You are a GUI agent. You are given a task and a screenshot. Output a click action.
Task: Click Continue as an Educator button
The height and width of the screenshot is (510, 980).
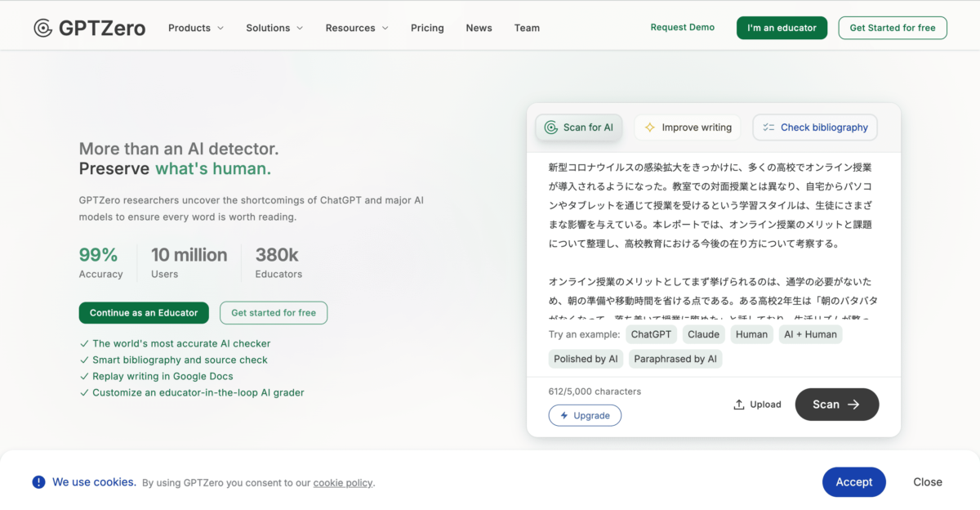pos(144,313)
